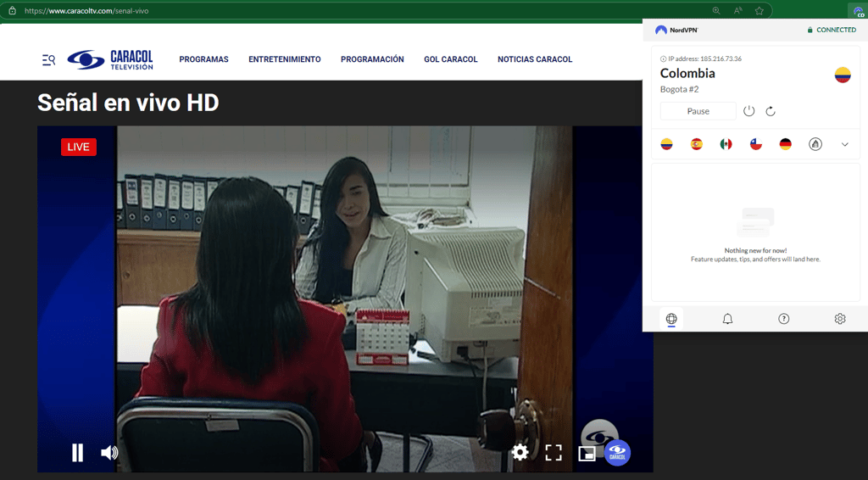Click the large Colombia flag by country name
The width and height of the screenshot is (868, 480).
tap(843, 75)
